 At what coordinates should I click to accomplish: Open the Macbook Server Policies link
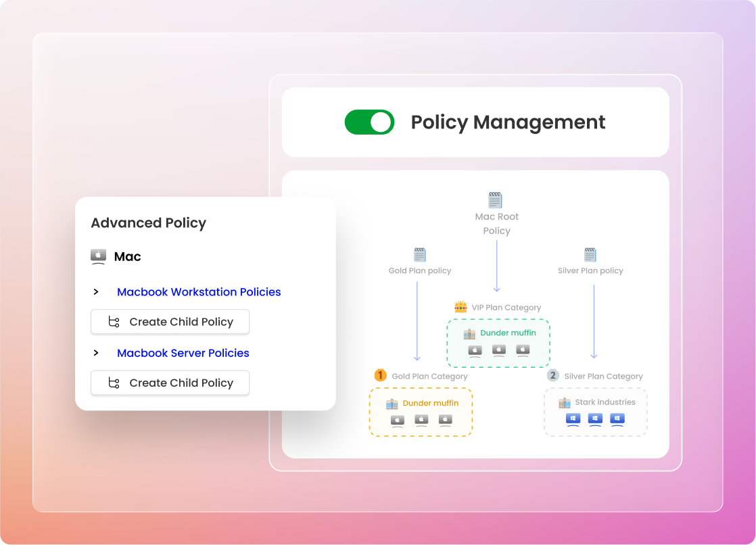click(183, 353)
